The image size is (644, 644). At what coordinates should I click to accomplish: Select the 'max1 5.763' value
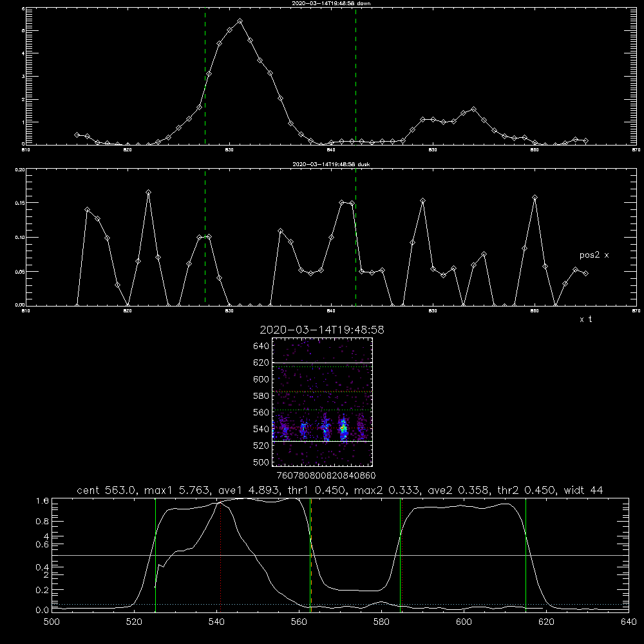click(x=176, y=490)
